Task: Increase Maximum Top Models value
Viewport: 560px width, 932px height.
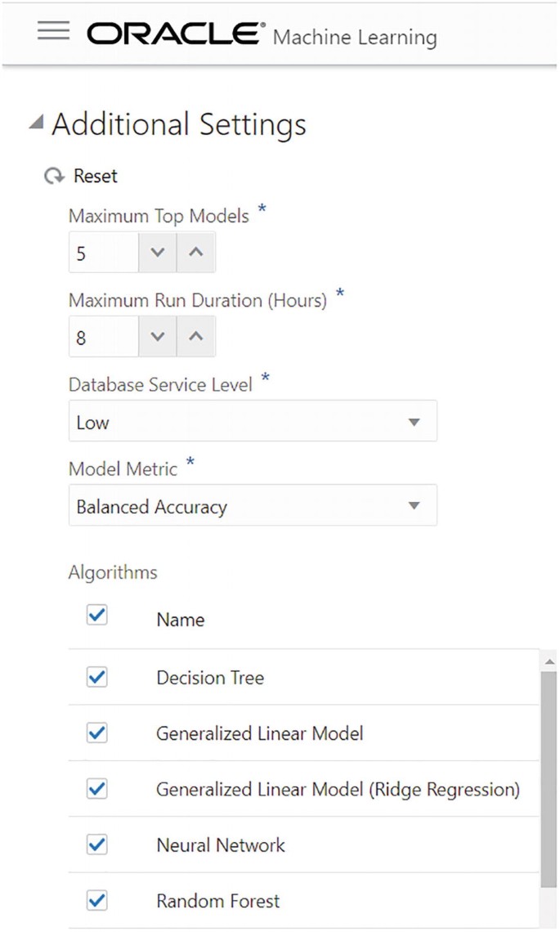Action: tap(195, 253)
